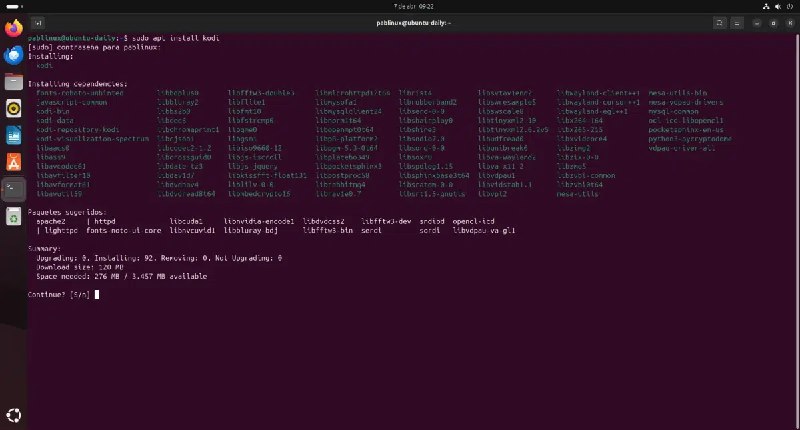
Task: Launch Thunderbird mail from the dock
Action: point(14,55)
